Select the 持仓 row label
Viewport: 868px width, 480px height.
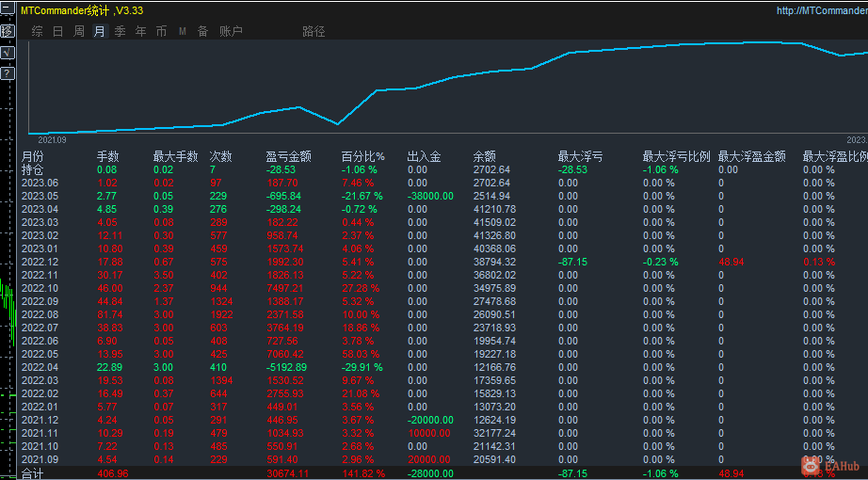tap(32, 169)
